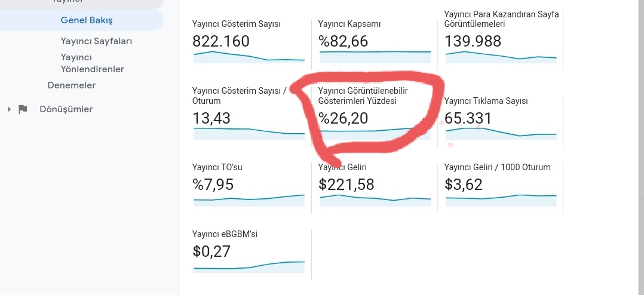Click the sparkline under Yayıncı TO'su
This screenshot has height=295, width=644.
(249, 200)
